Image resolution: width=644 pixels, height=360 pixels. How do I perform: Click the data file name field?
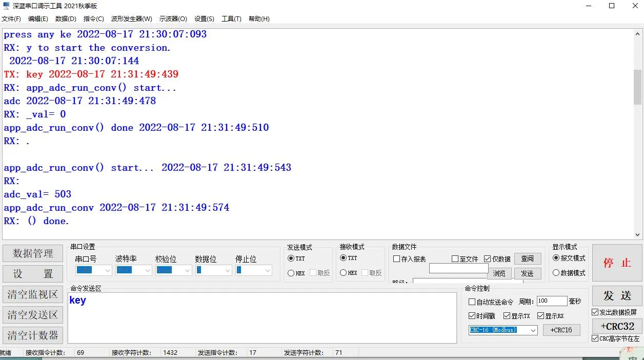point(458,268)
